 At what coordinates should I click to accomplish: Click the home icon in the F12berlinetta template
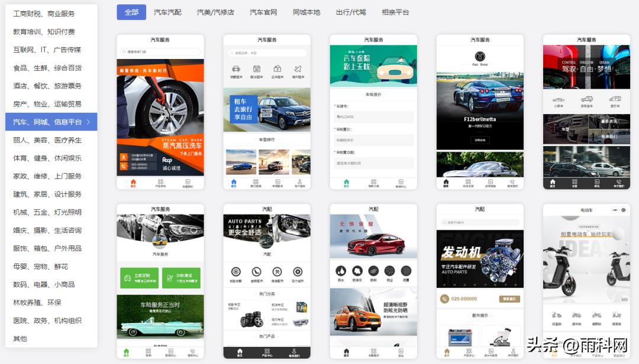[446, 182]
